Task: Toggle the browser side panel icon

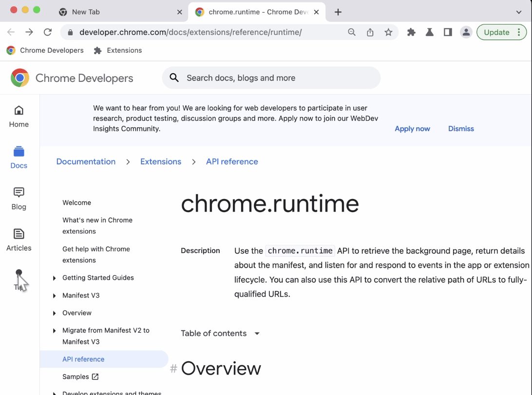Action: pos(448,32)
